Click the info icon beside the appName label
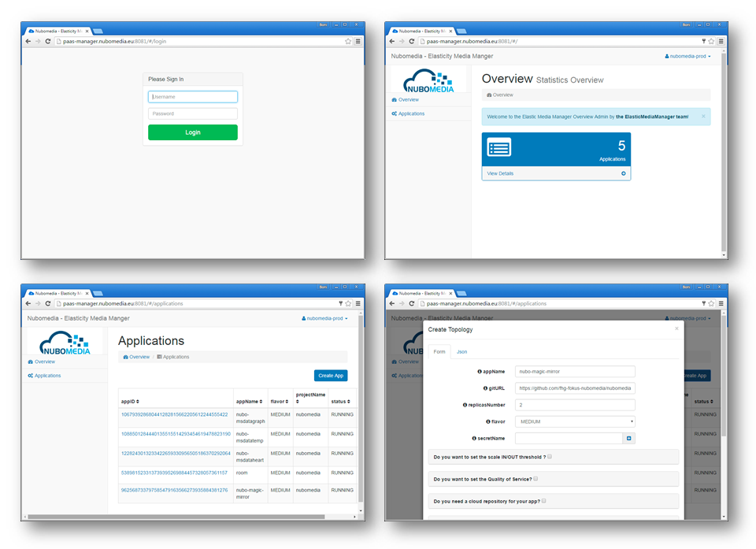The height and width of the screenshot is (549, 756). tap(480, 372)
